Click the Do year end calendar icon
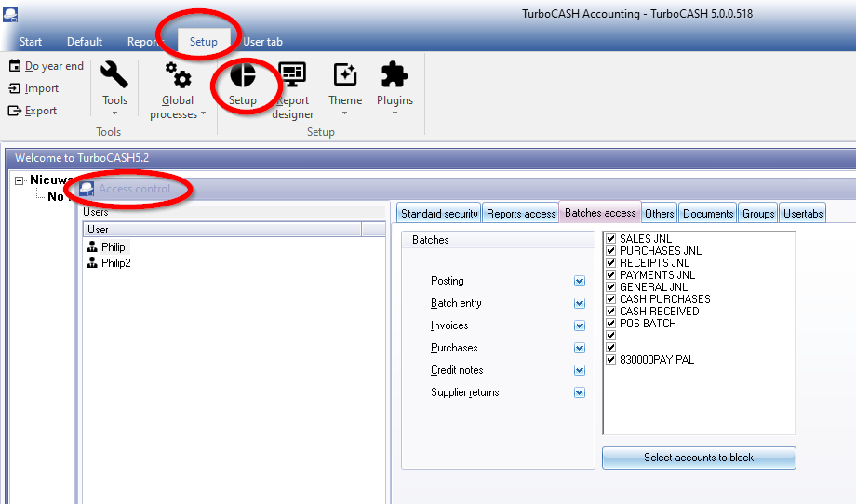The height and width of the screenshot is (504, 856). [x=15, y=66]
